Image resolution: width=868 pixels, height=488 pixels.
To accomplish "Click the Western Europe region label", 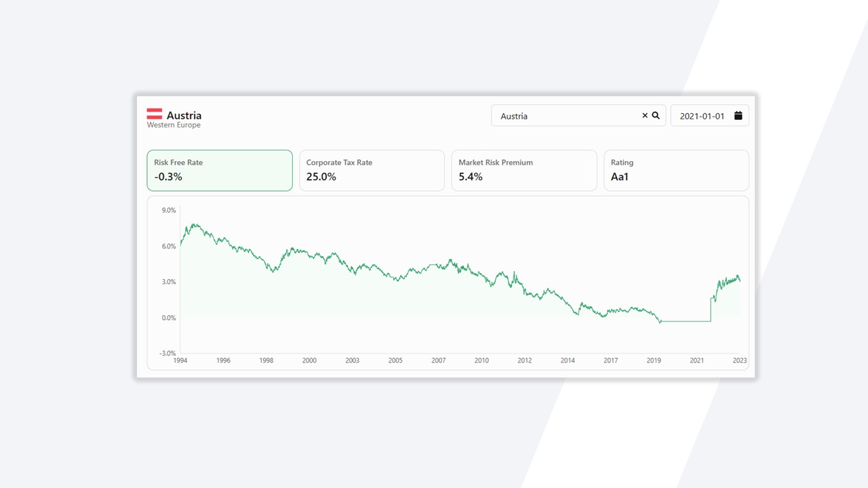I will (174, 125).
